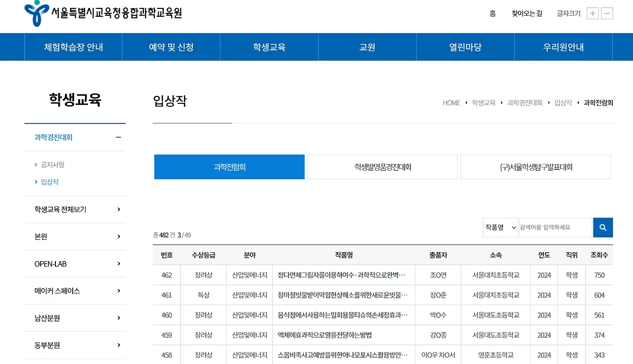This screenshot has height=364, width=633.
Task: Open entry 461 장마철빗물받이 title
Action: click(x=343, y=295)
